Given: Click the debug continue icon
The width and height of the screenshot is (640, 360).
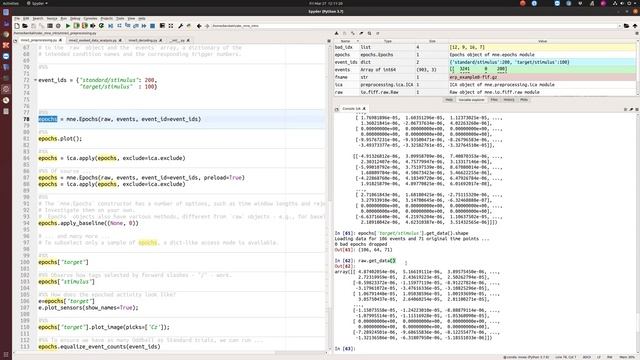Looking at the screenshot, I should pyautogui.click(x=144, y=26).
